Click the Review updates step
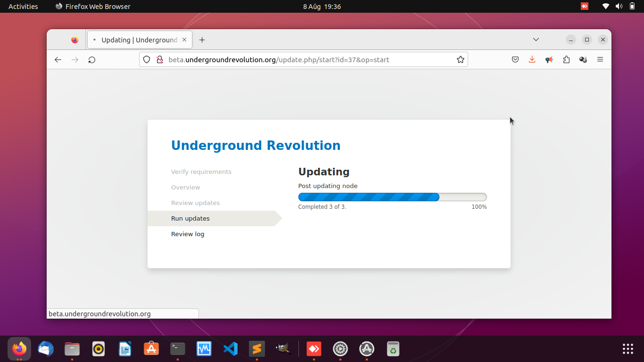This screenshot has width=644, height=362. pos(195,203)
